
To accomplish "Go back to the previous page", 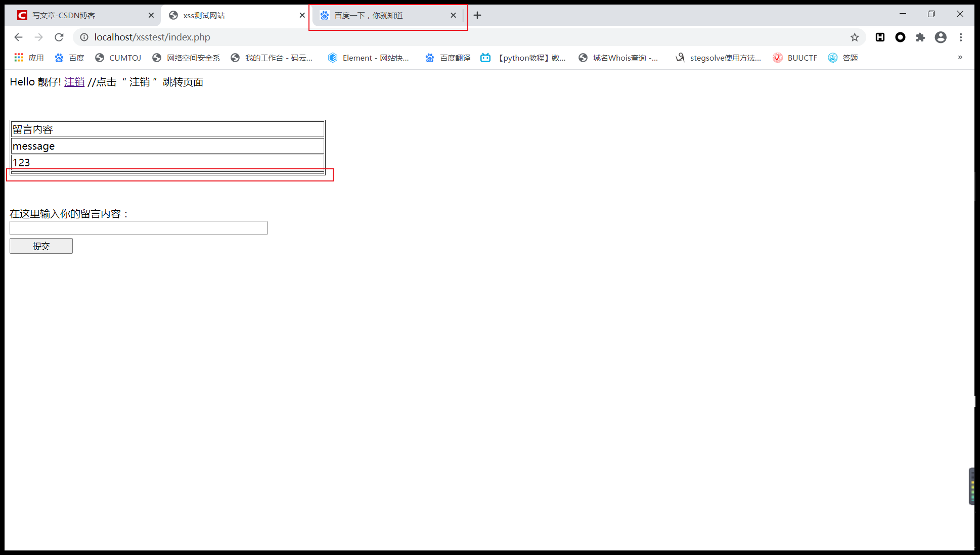I will point(19,37).
